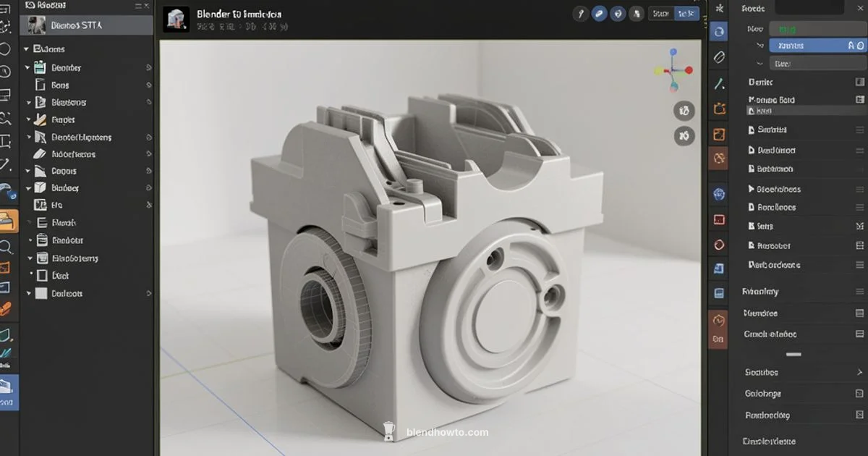Expand the chevron next to the green Mode field
Image resolution: width=868 pixels, height=456 pixels.
click(758, 45)
